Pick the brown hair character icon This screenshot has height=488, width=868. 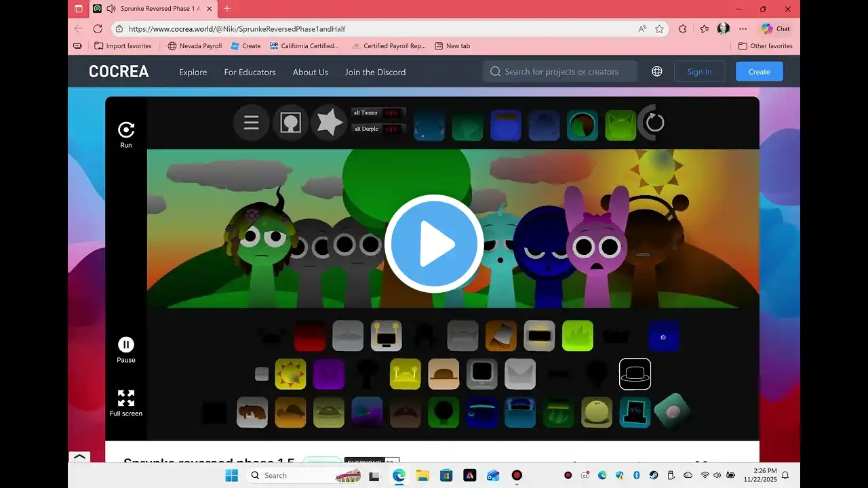[252, 412]
